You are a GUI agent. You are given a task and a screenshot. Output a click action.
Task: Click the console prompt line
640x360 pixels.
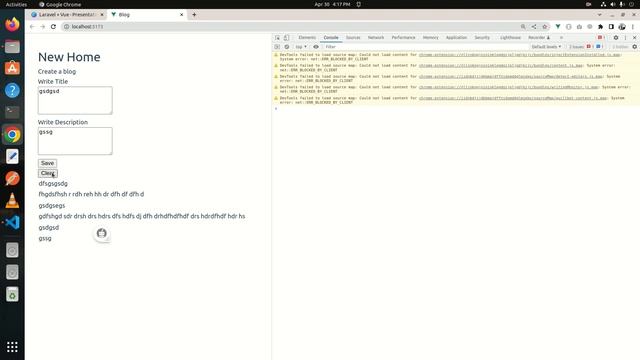click(x=456, y=109)
